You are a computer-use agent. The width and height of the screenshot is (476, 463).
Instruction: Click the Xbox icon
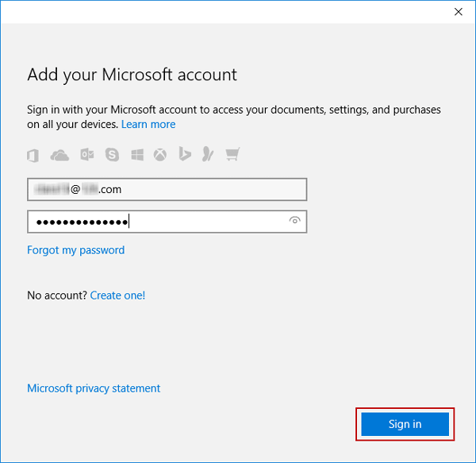[160, 155]
